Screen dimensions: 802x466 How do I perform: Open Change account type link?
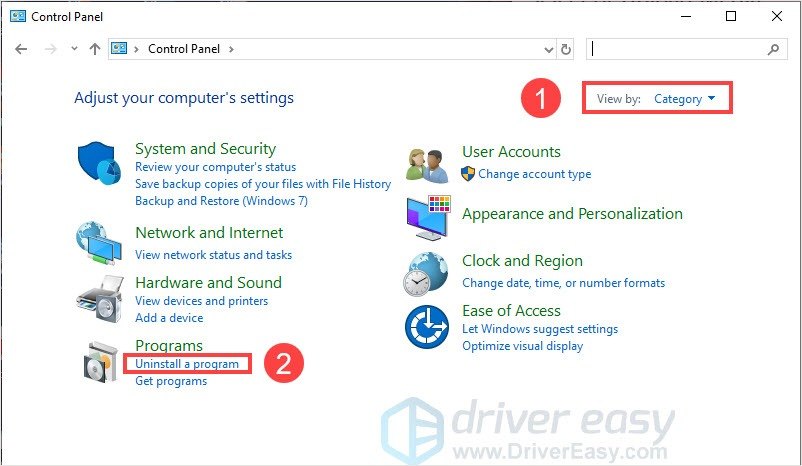coord(534,174)
